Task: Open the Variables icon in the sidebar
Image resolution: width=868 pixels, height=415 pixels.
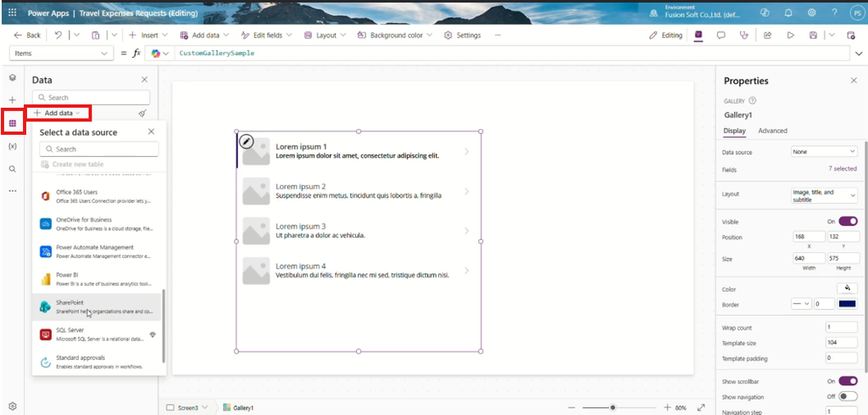Action: [13, 146]
